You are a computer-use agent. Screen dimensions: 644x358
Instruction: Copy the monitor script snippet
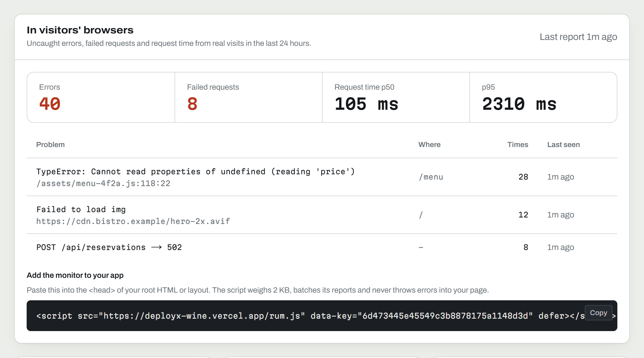tap(598, 313)
